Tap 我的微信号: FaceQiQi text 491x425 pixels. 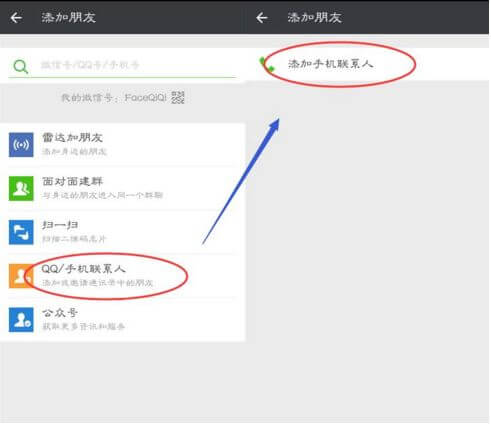[114, 98]
